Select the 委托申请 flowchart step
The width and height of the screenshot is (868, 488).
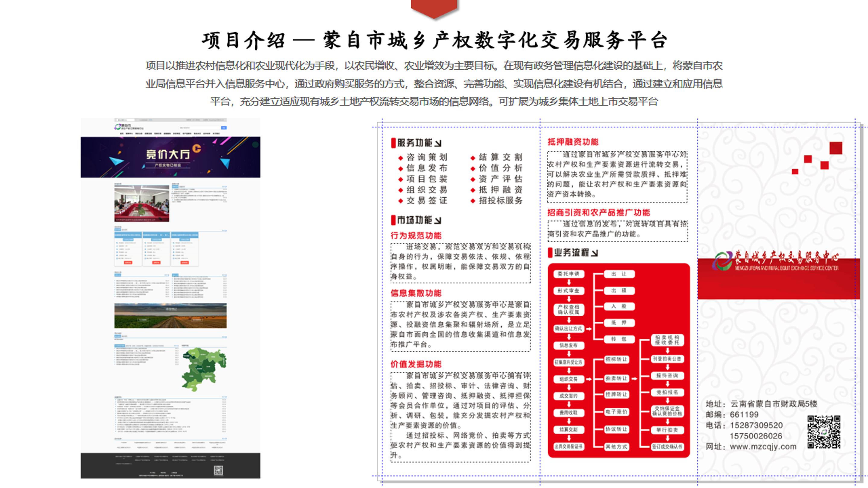(568, 274)
